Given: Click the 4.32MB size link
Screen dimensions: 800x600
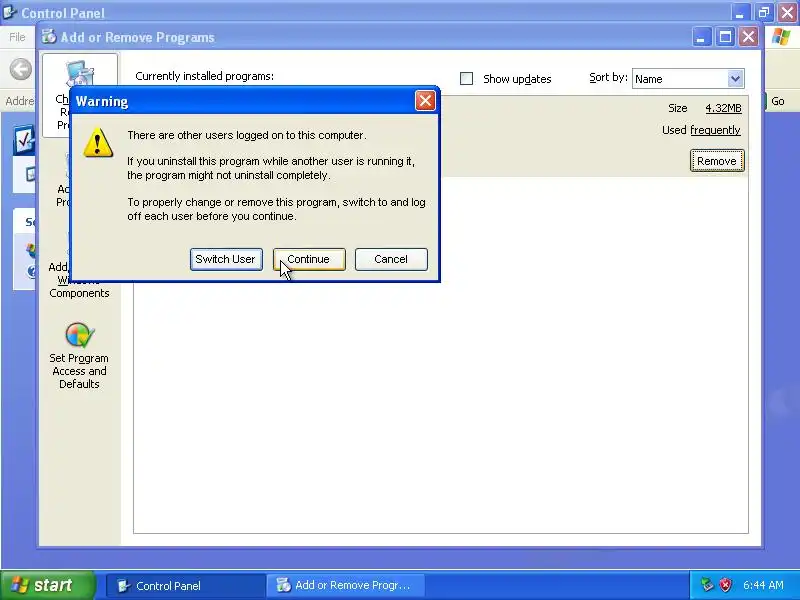Looking at the screenshot, I should point(723,108).
